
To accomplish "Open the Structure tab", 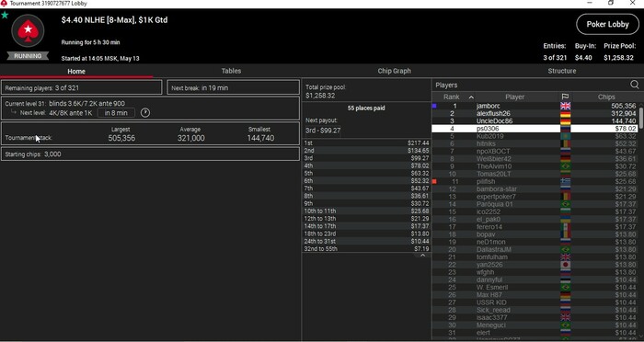I will 561,71.
